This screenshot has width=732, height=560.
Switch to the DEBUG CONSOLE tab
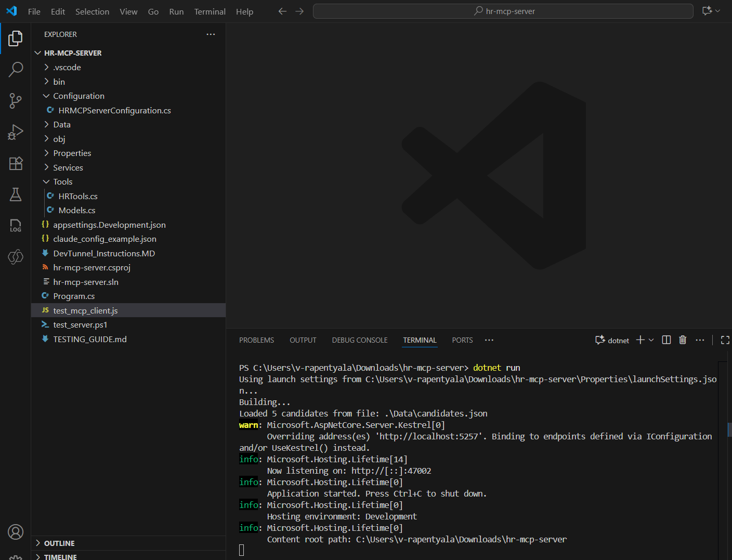[359, 340]
